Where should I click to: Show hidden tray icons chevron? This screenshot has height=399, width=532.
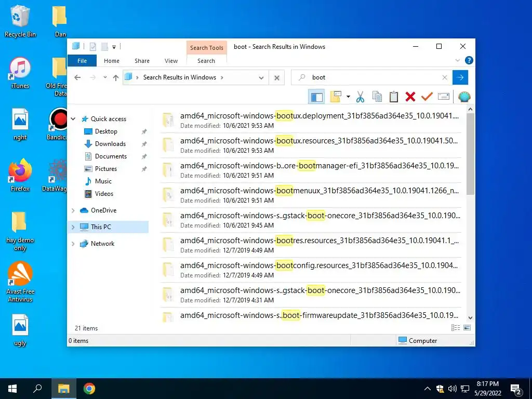[x=428, y=389]
